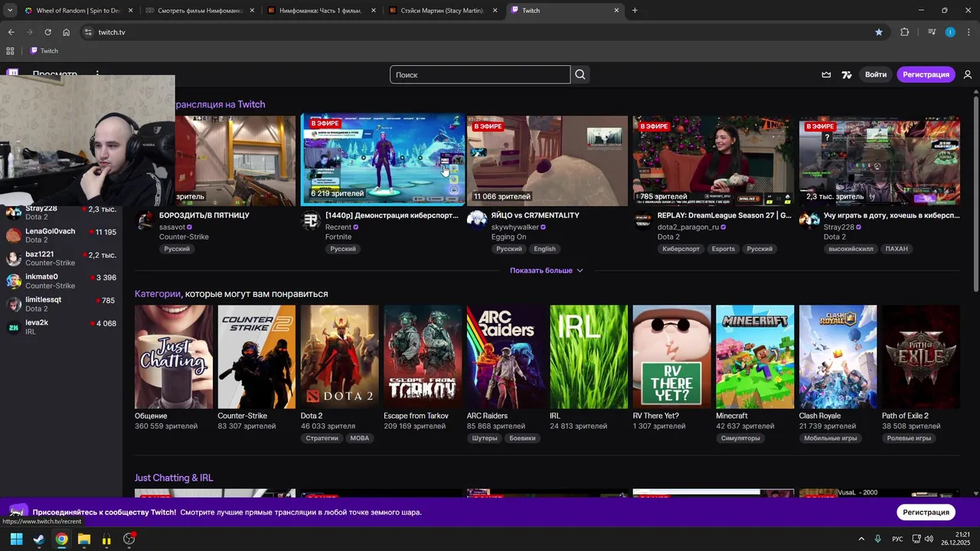Open browser extensions puzzle icon
This screenshot has height=551, width=980.
905,32
